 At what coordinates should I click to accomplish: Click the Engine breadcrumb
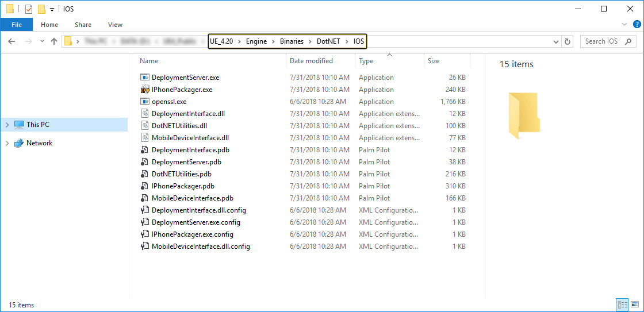[x=256, y=41]
